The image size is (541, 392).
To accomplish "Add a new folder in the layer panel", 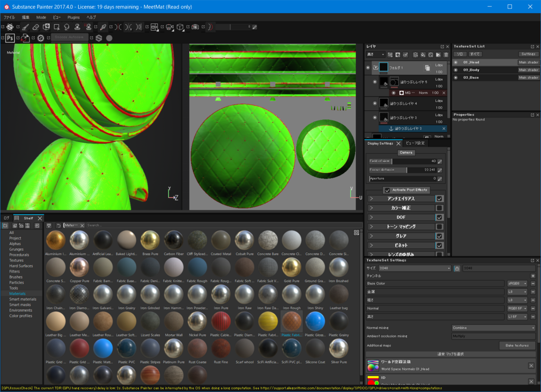I will [438, 55].
